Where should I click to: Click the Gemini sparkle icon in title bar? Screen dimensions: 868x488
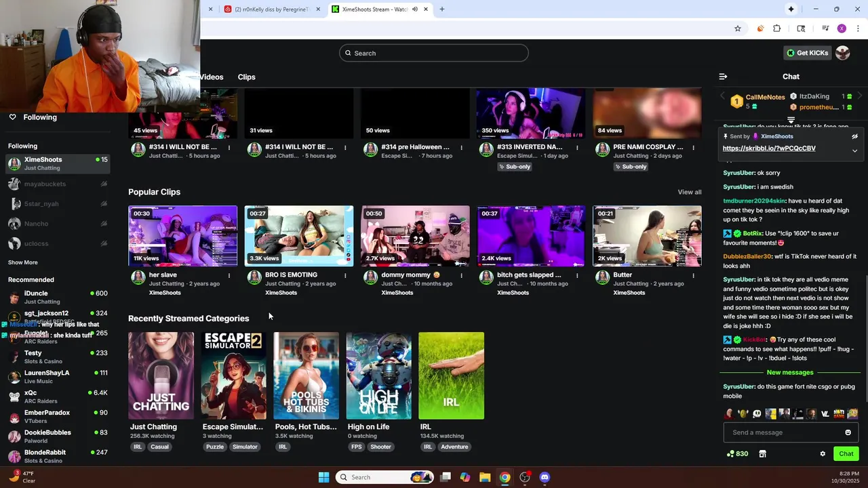(x=791, y=9)
